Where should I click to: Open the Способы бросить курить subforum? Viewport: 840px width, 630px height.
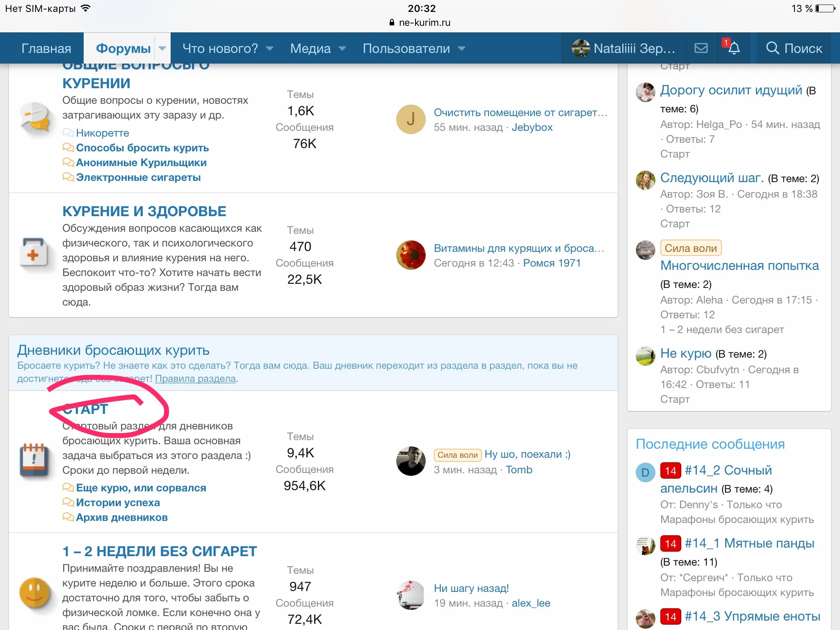pyautogui.click(x=142, y=148)
